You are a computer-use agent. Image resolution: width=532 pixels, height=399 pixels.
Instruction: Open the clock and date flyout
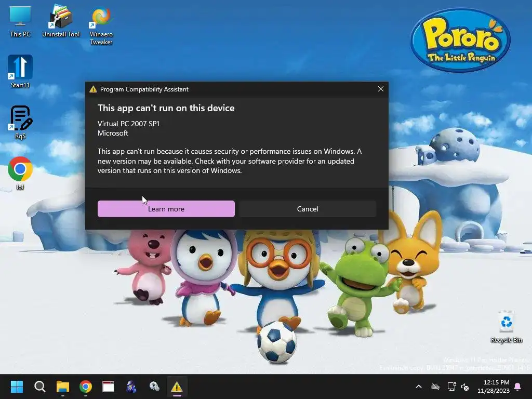[494, 387]
